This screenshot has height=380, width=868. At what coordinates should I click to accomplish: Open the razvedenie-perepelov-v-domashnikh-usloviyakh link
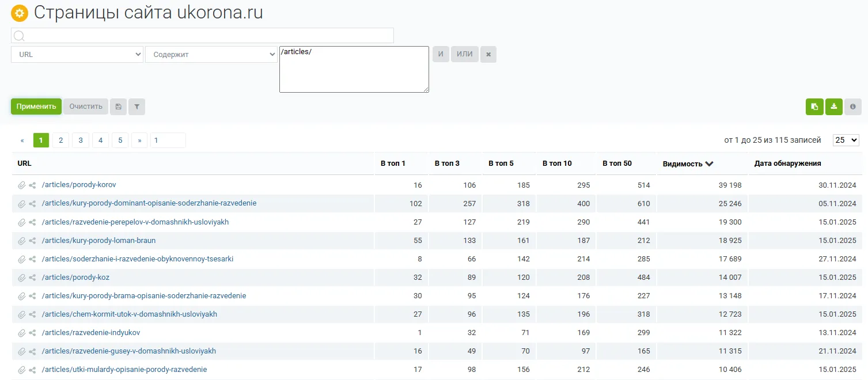tap(135, 222)
